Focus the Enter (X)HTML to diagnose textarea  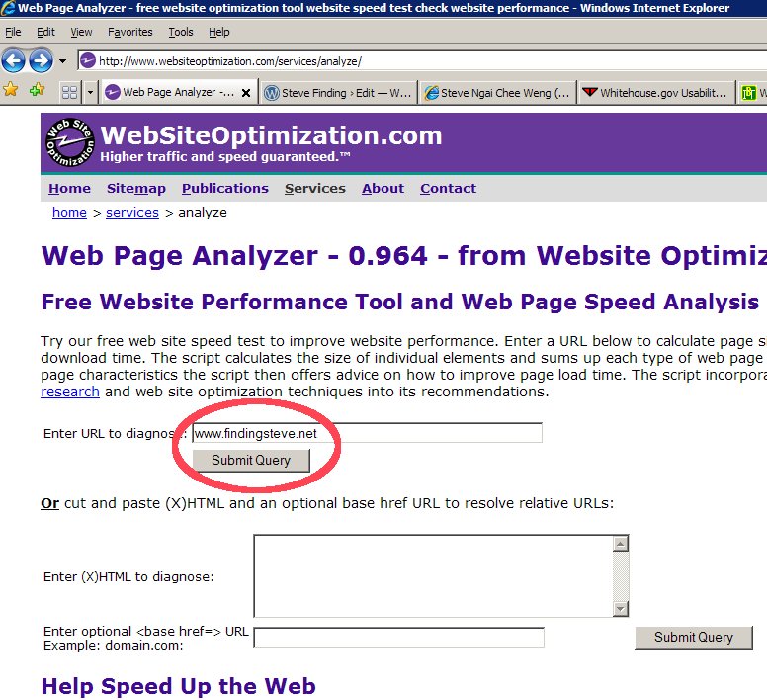coord(433,576)
